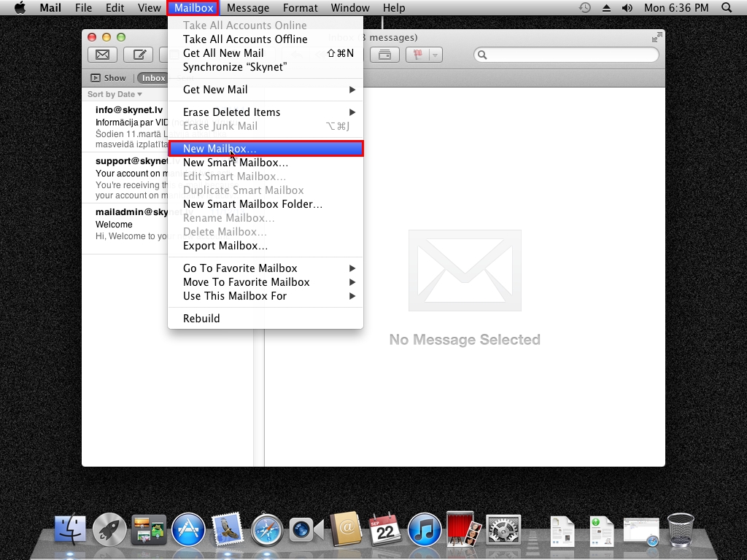The image size is (747, 560).
Task: Launch iTunes from the dock
Action: pyautogui.click(x=425, y=530)
